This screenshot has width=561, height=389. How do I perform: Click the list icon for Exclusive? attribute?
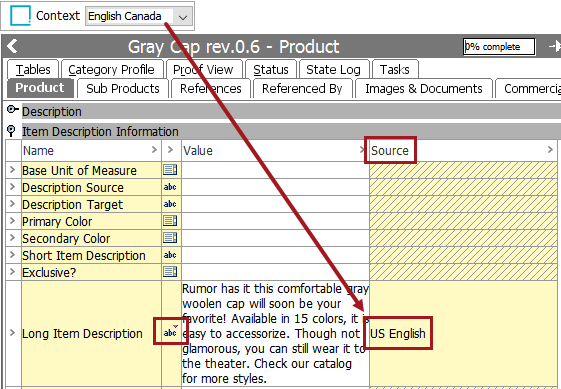point(170,272)
